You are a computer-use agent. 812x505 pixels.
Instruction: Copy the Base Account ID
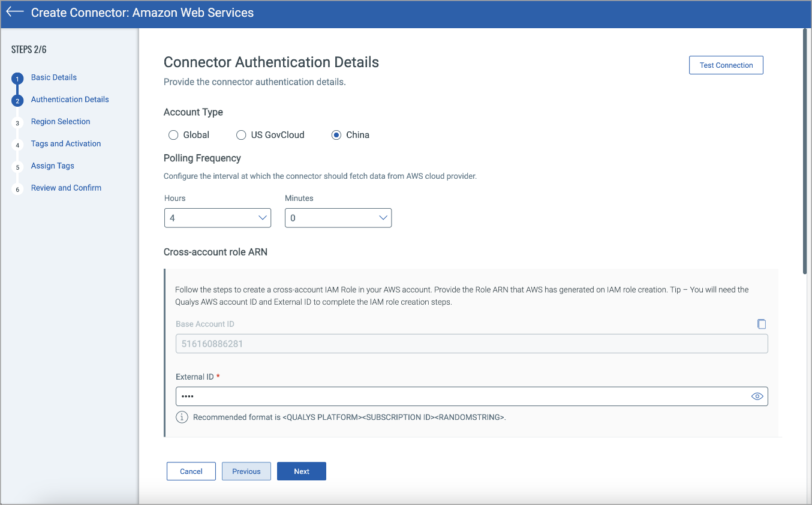click(761, 324)
